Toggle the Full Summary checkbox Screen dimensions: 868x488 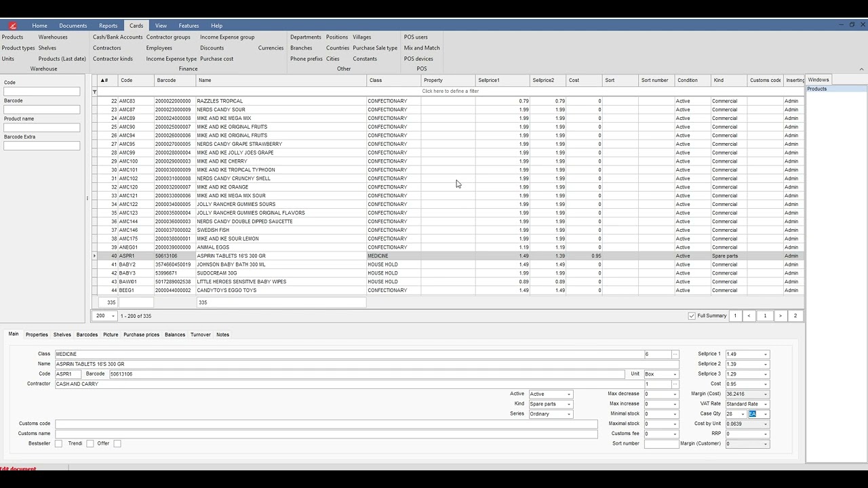click(x=692, y=316)
